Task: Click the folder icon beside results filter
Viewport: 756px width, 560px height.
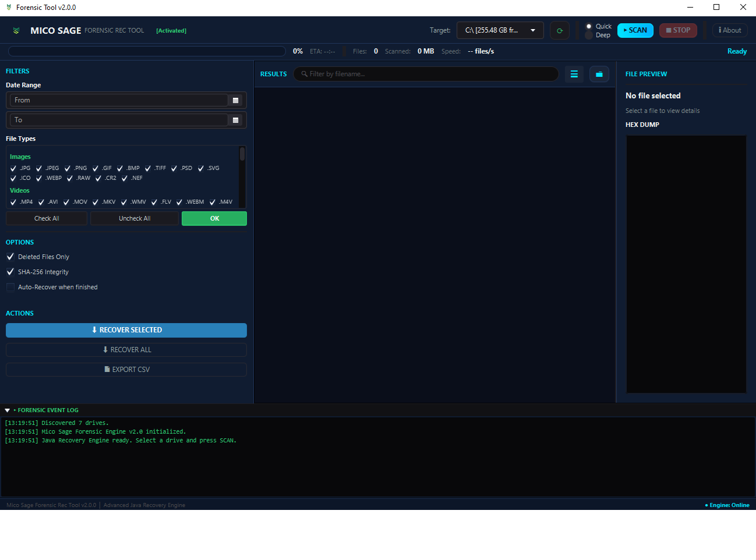Action: [x=599, y=74]
